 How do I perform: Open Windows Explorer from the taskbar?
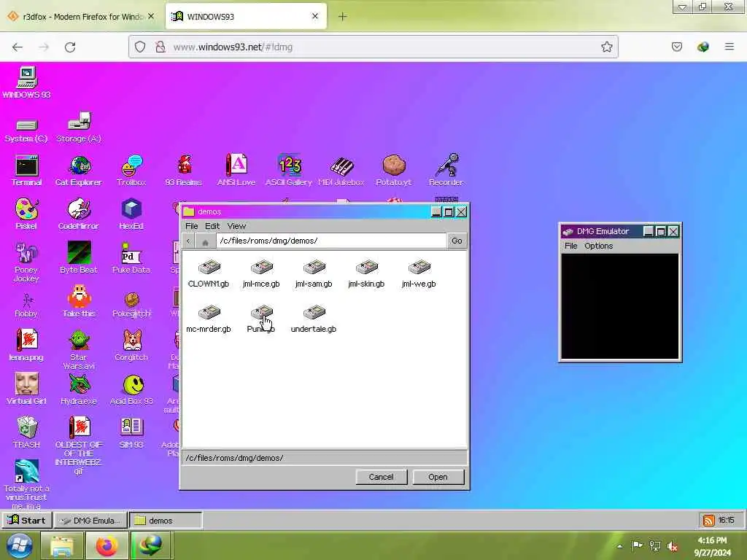[x=62, y=545]
